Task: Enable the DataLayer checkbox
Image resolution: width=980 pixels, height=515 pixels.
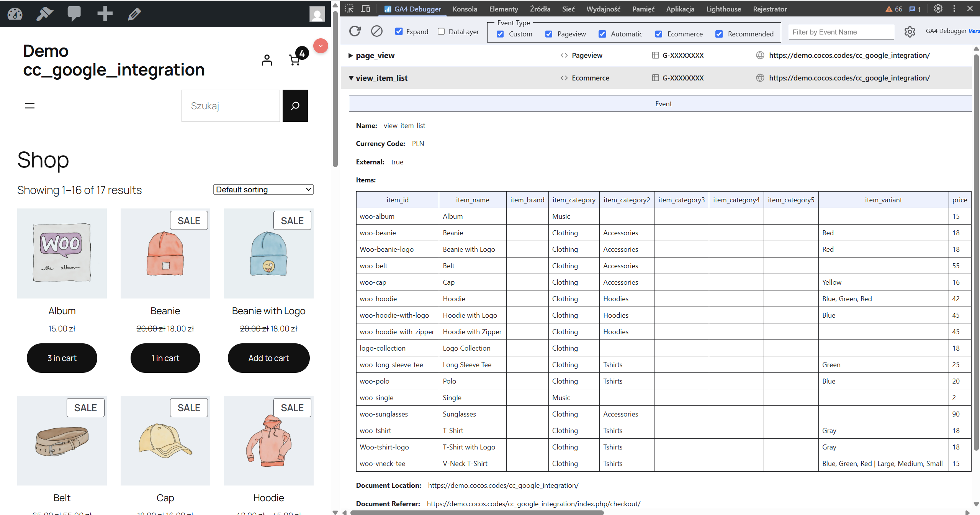Action: pos(441,31)
